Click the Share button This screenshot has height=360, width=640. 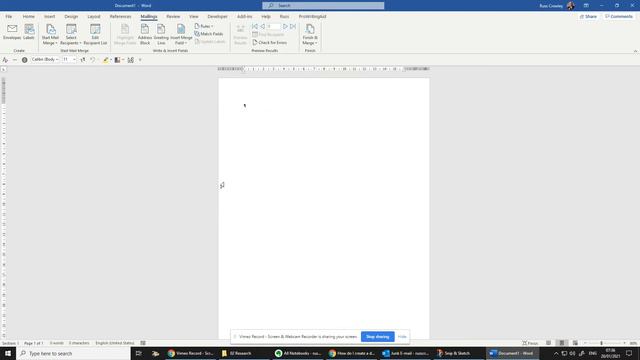(588, 16)
